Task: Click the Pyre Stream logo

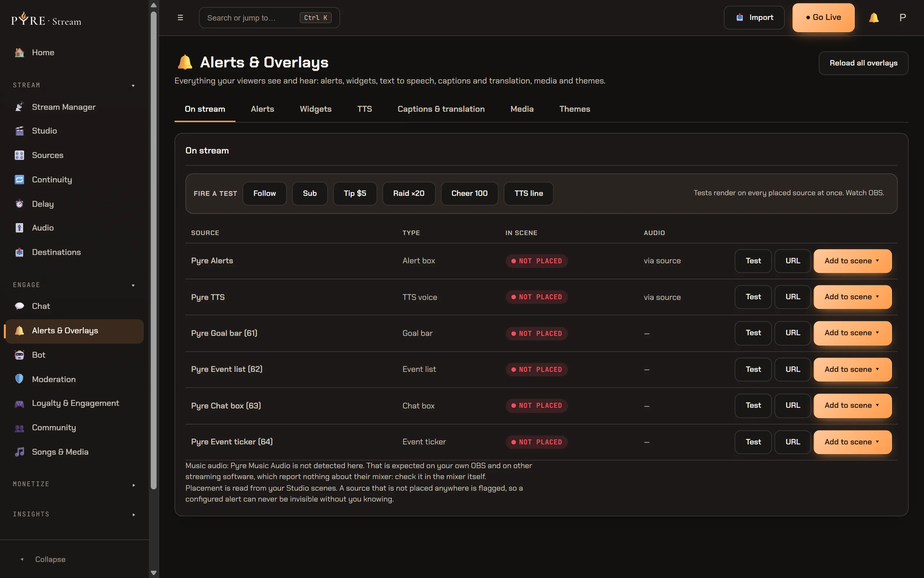Action: 46,19
